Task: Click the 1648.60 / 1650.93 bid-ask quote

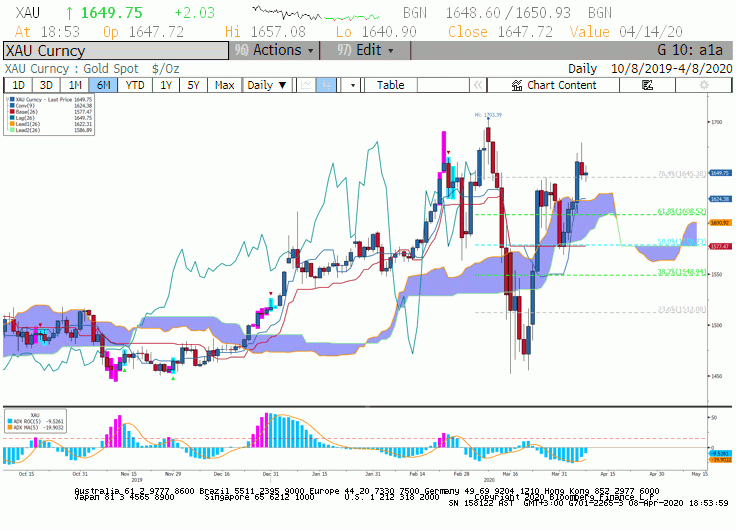Action: [x=508, y=13]
